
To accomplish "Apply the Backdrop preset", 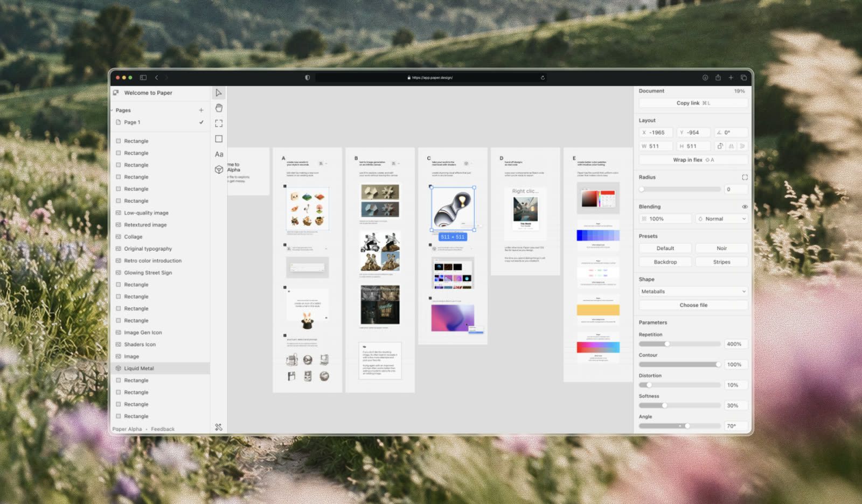I will pyautogui.click(x=665, y=262).
